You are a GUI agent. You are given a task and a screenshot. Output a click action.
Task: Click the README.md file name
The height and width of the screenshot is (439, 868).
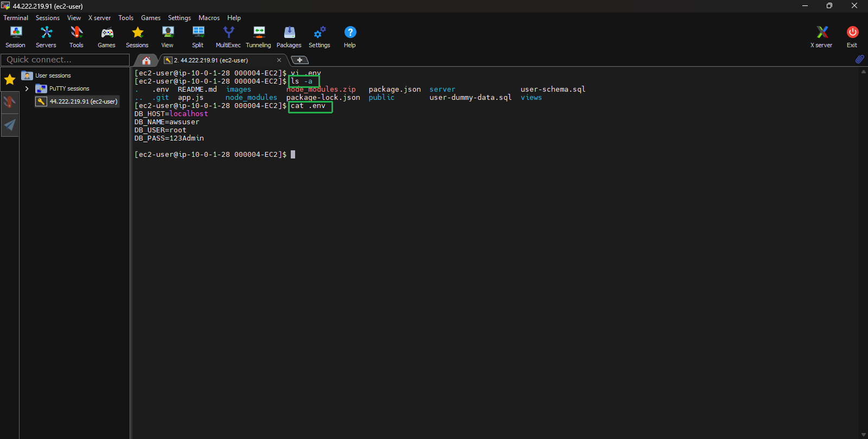(x=197, y=90)
